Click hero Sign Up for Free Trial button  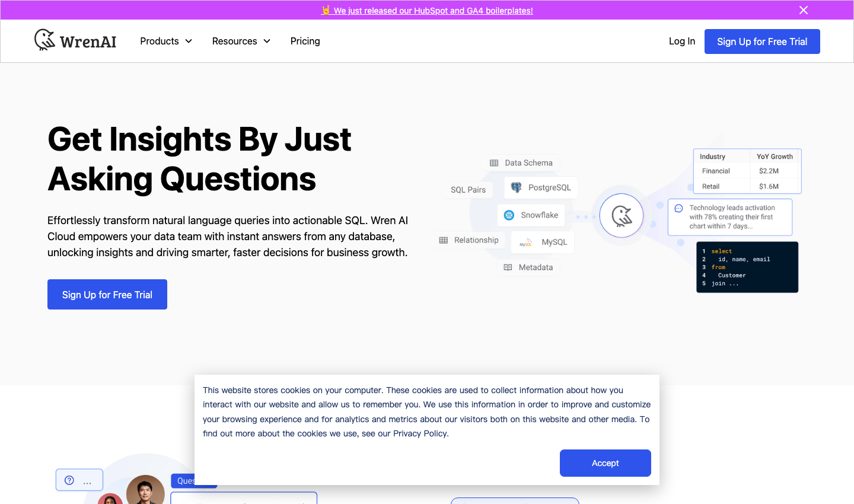[x=107, y=295]
